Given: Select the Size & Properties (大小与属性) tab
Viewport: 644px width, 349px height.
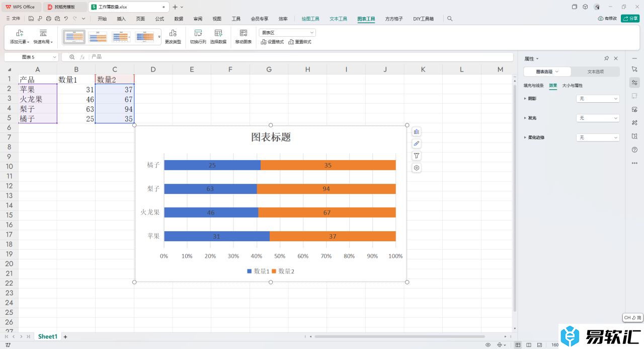Looking at the screenshot, I should pyautogui.click(x=573, y=86).
